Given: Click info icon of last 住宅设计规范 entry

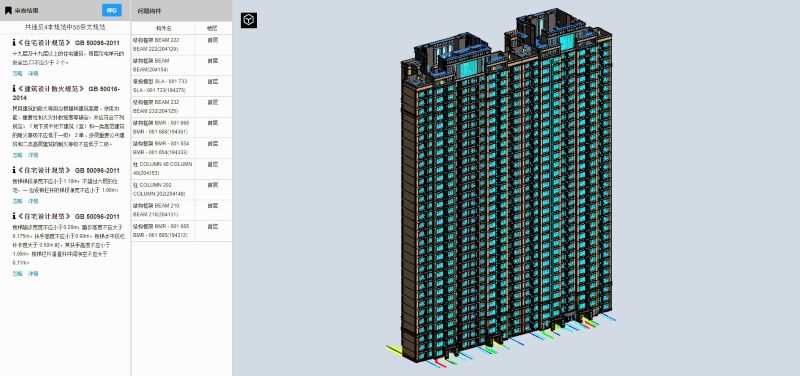Looking at the screenshot, I should (14, 216).
